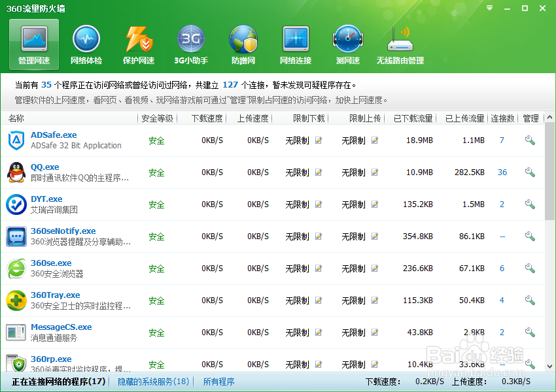Launch the 测网速 speed test
Image resolution: width=556 pixels, height=392 pixels.
pos(348,44)
